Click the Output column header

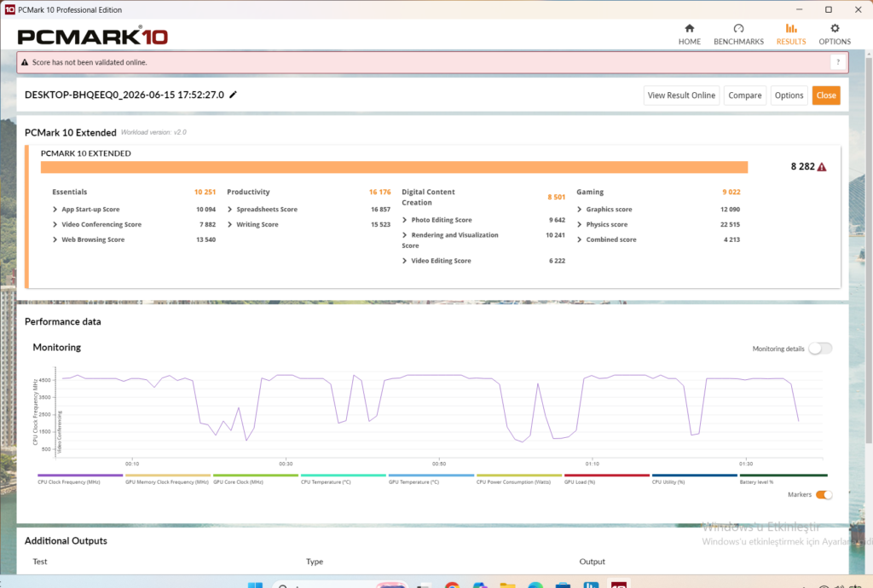(592, 562)
